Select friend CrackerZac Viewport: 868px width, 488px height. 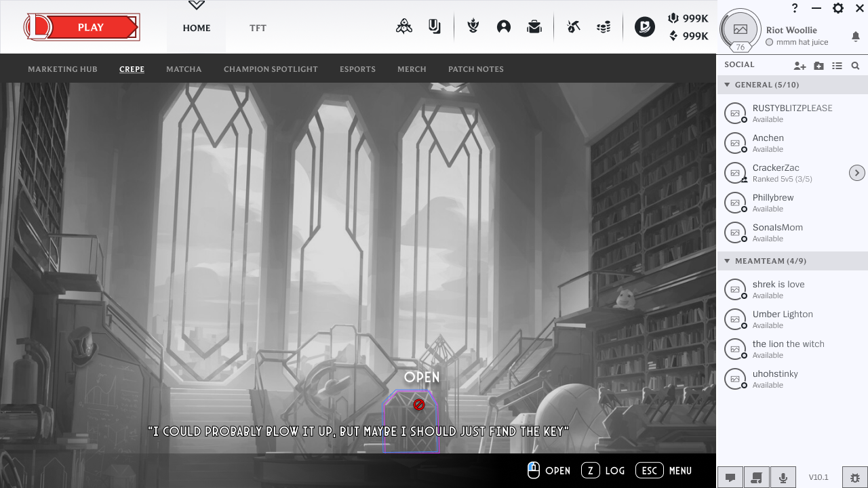792,173
